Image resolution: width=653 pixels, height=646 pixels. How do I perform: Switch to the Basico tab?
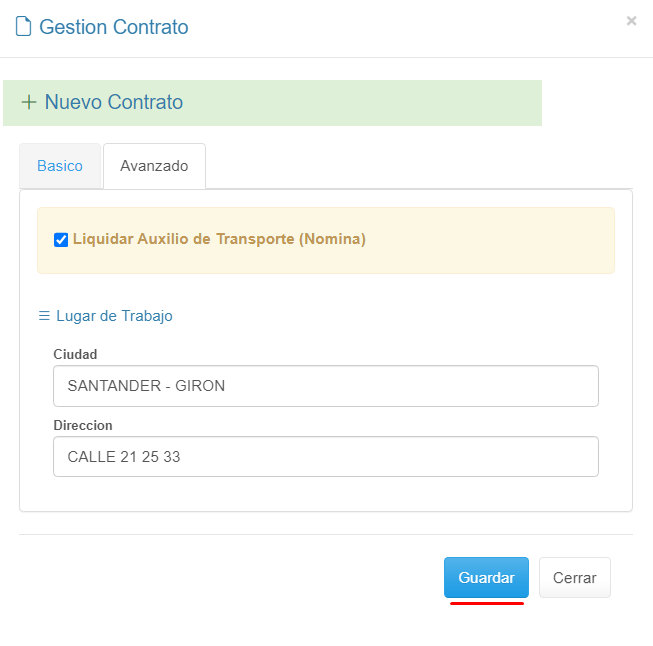60,166
